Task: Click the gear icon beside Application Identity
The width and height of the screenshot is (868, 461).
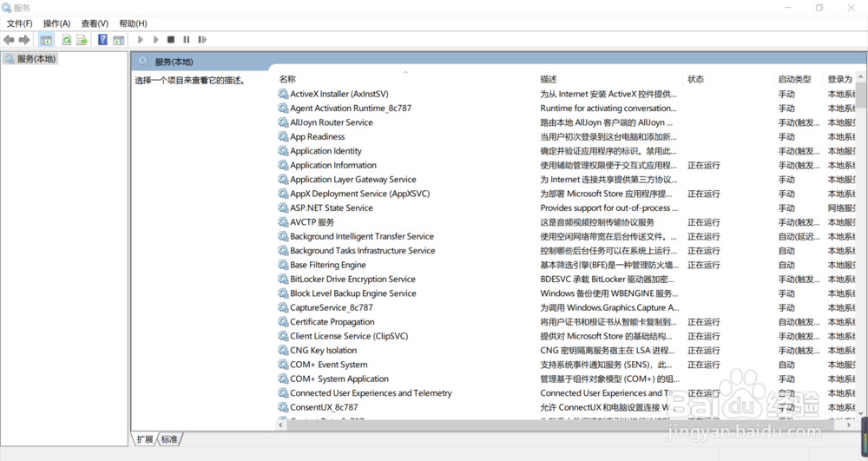Action: pyautogui.click(x=283, y=151)
